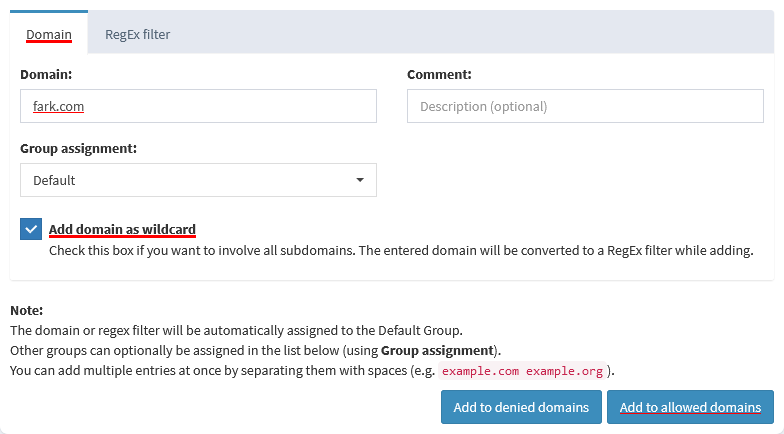Click the 'Note:' heading

[27, 311]
